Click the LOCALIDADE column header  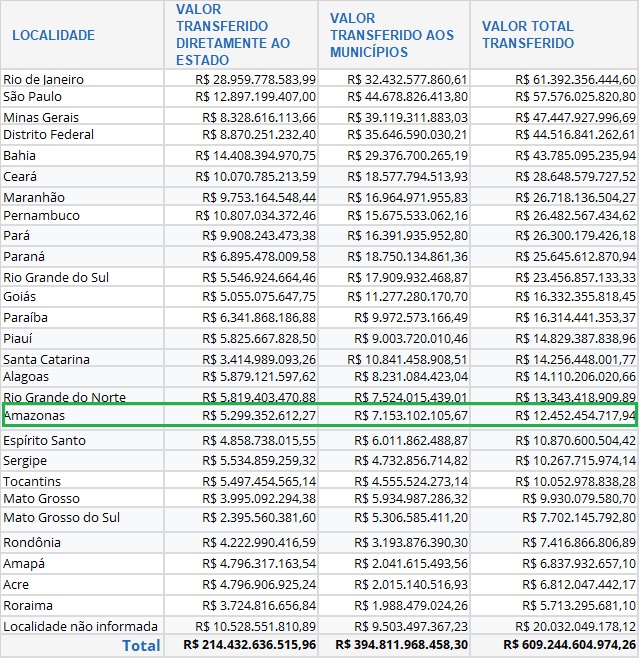(x=53, y=35)
